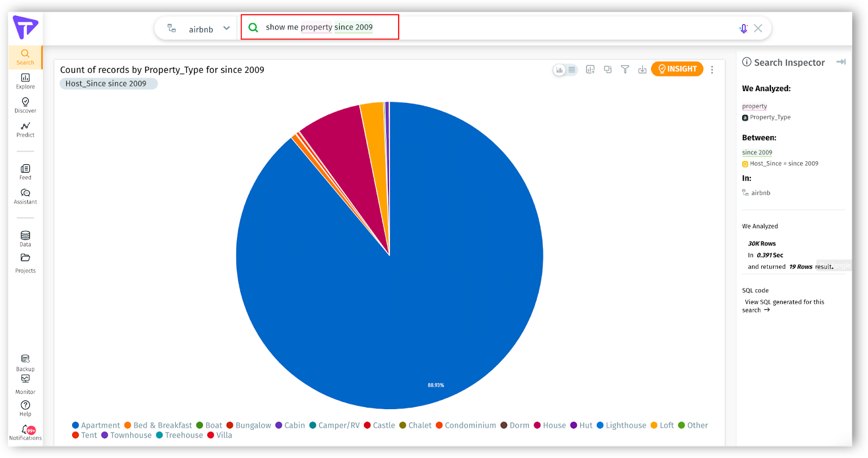This screenshot has width=868, height=458.
Task: Open the airbnb dataset dropdown
Action: [x=200, y=28]
